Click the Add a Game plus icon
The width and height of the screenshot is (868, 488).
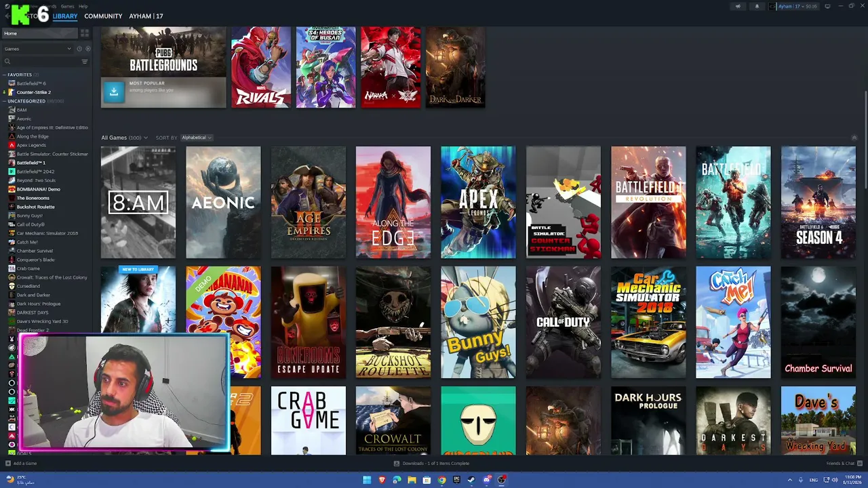[x=8, y=464]
